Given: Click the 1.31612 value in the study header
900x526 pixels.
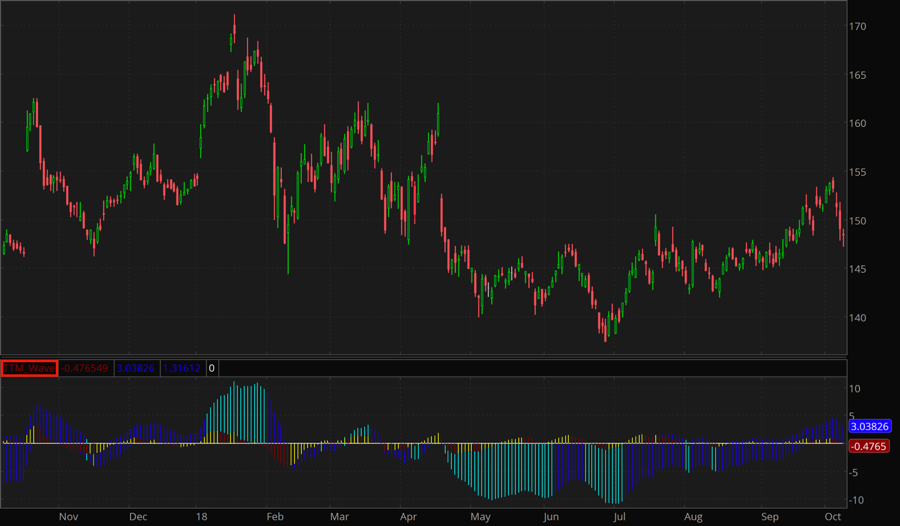Looking at the screenshot, I should (x=181, y=368).
